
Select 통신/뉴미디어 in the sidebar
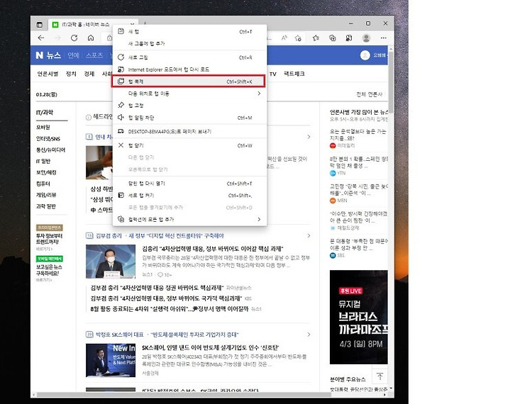pos(50,150)
